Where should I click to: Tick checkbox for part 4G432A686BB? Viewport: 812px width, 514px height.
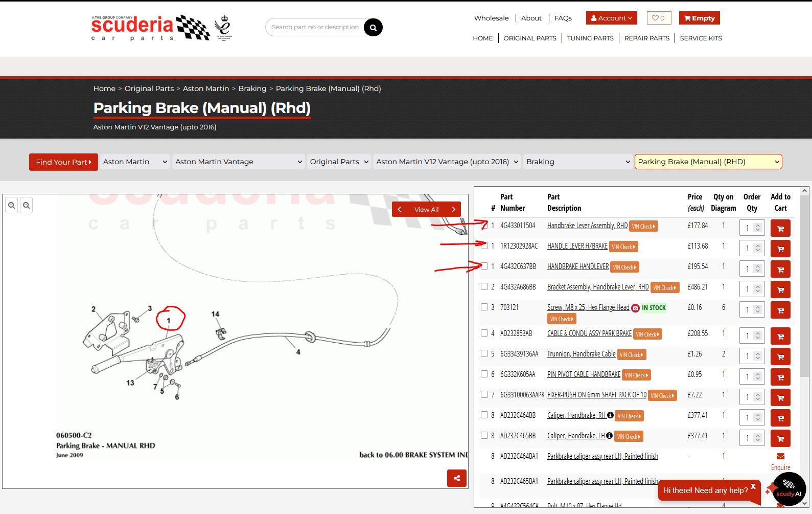tap(484, 287)
